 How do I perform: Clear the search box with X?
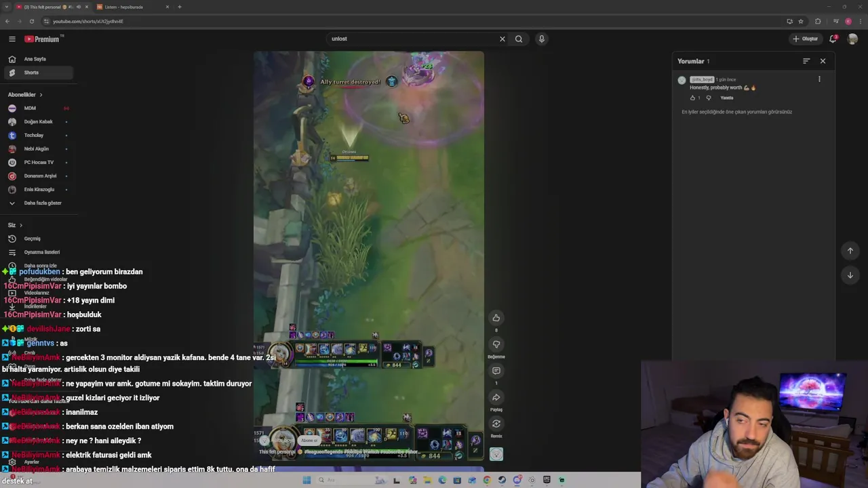pyautogui.click(x=502, y=39)
